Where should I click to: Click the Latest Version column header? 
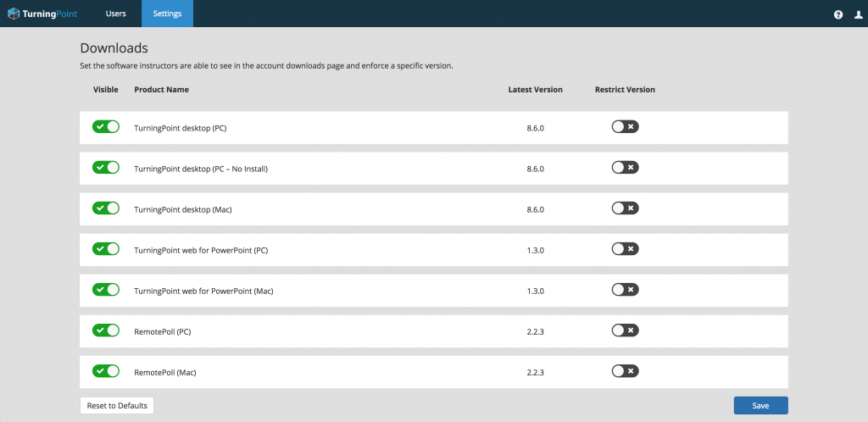pyautogui.click(x=536, y=90)
